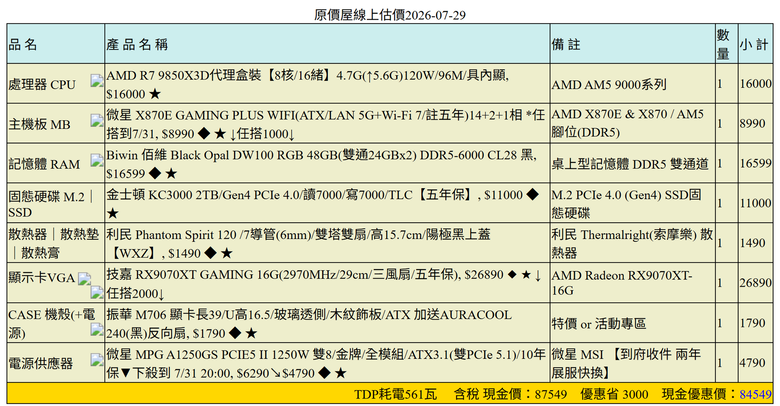Select the 固態硬碟 M.2｜SSD category label

(x=52, y=204)
